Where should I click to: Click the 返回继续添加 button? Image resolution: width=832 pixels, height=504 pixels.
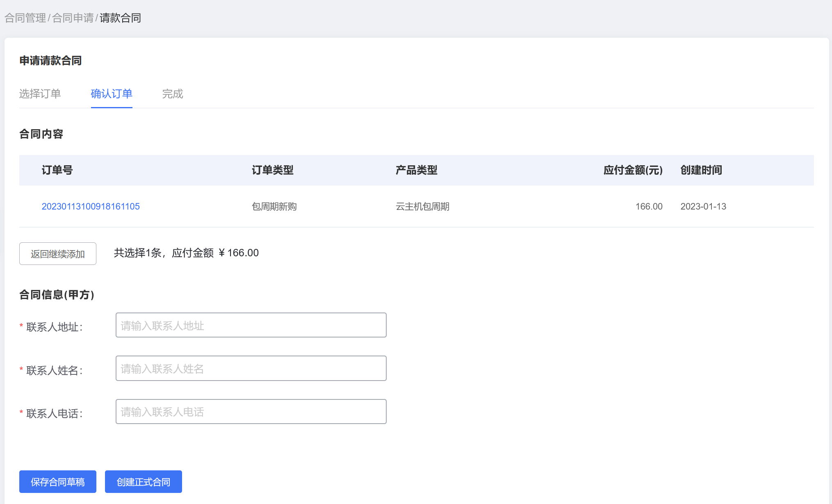(x=58, y=254)
